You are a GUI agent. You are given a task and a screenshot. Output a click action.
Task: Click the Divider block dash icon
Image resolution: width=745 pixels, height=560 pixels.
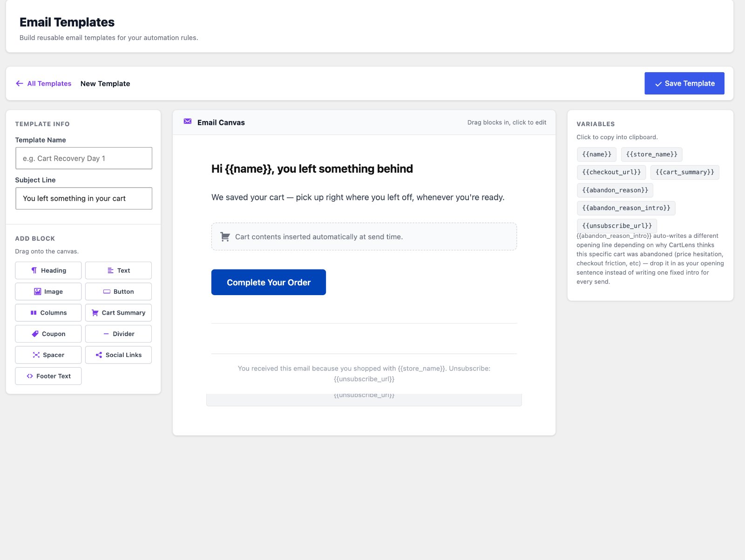tap(106, 334)
